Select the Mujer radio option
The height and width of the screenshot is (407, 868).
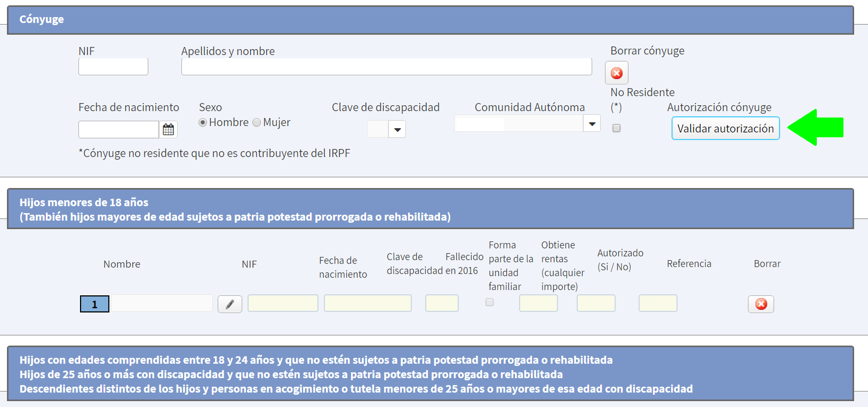point(257,122)
